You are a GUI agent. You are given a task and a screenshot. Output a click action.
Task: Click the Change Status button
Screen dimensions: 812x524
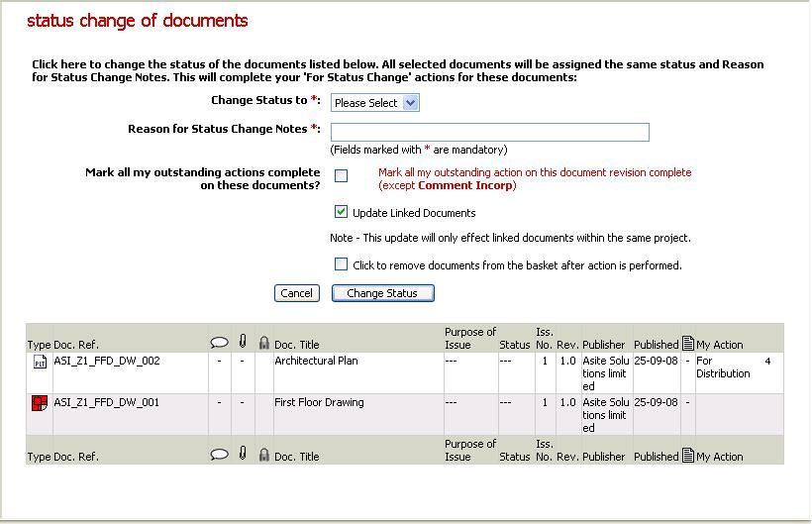382,293
